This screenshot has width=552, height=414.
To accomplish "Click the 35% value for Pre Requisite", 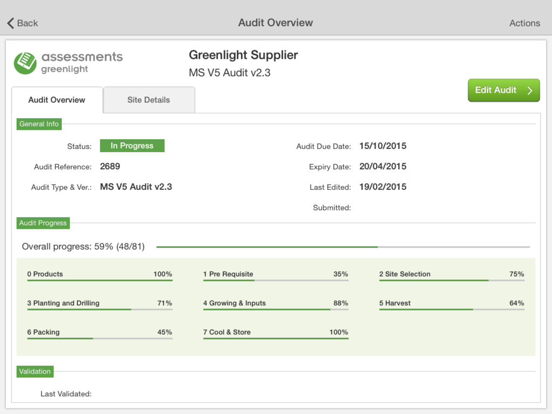I will (x=340, y=274).
